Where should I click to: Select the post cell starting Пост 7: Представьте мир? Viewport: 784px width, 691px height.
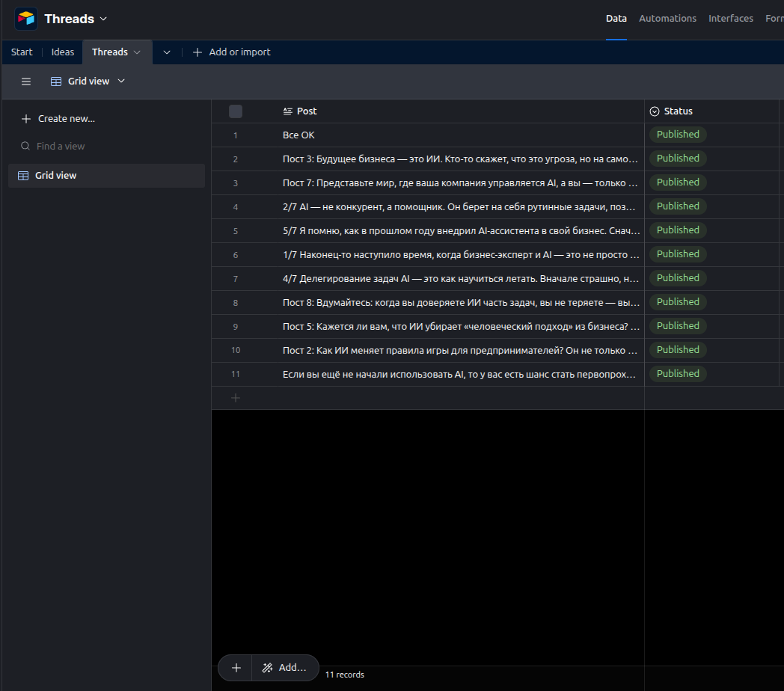[x=461, y=183]
